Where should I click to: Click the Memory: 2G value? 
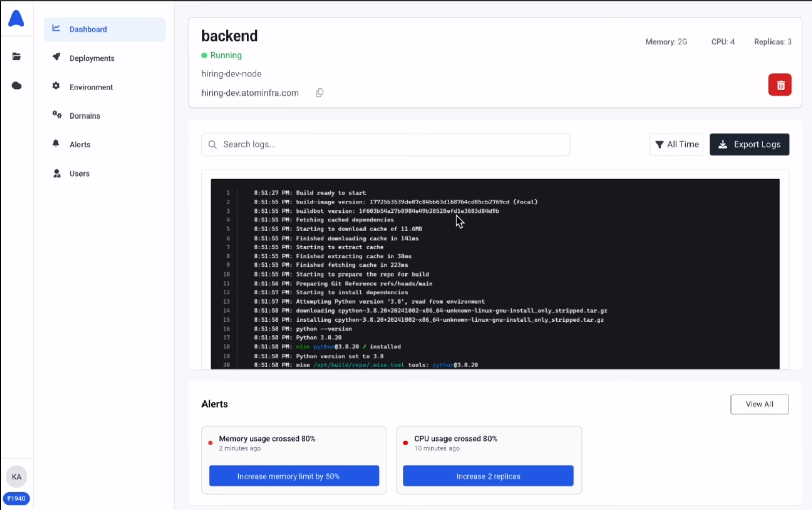click(666, 42)
